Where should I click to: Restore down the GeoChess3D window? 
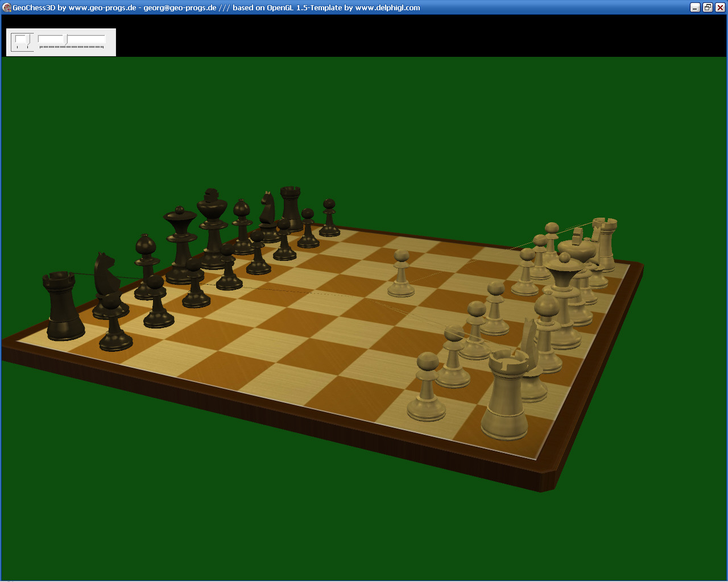point(708,7)
